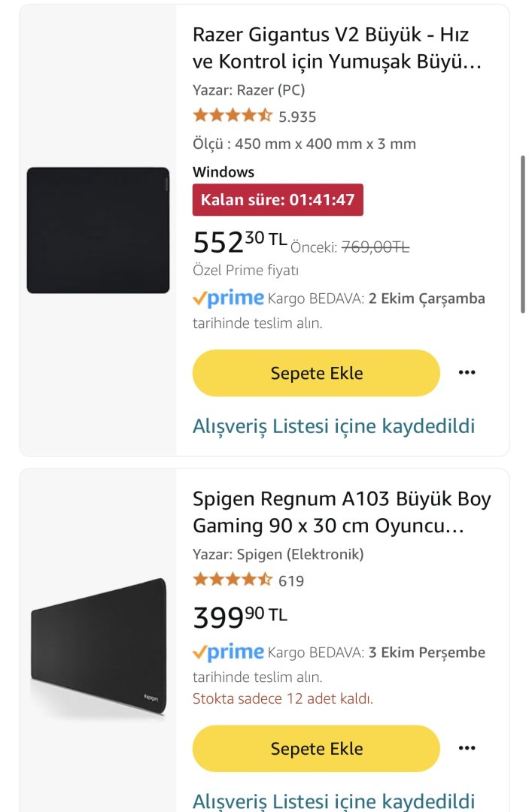
Task: Add Razer Gigantus V2 to cart
Action: [x=316, y=373]
